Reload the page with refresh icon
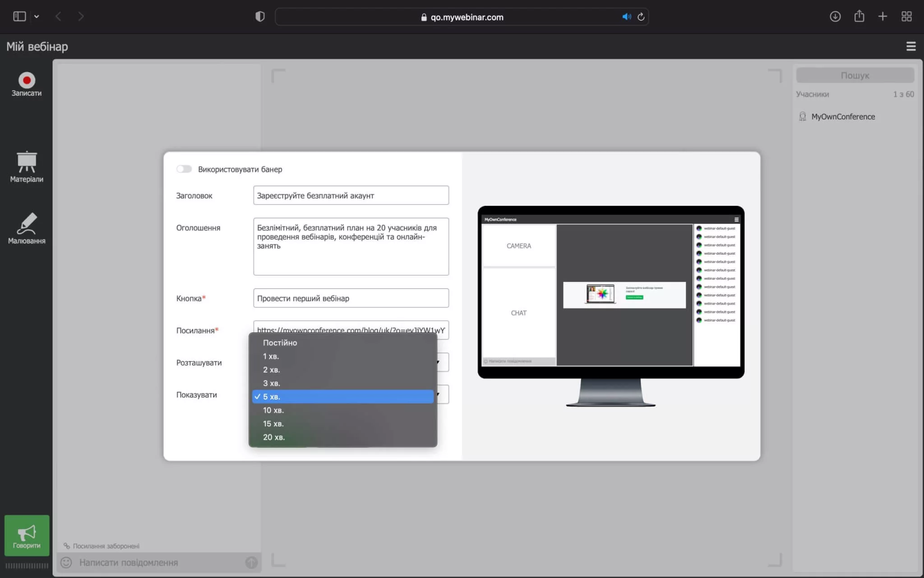924x578 pixels. coord(641,17)
